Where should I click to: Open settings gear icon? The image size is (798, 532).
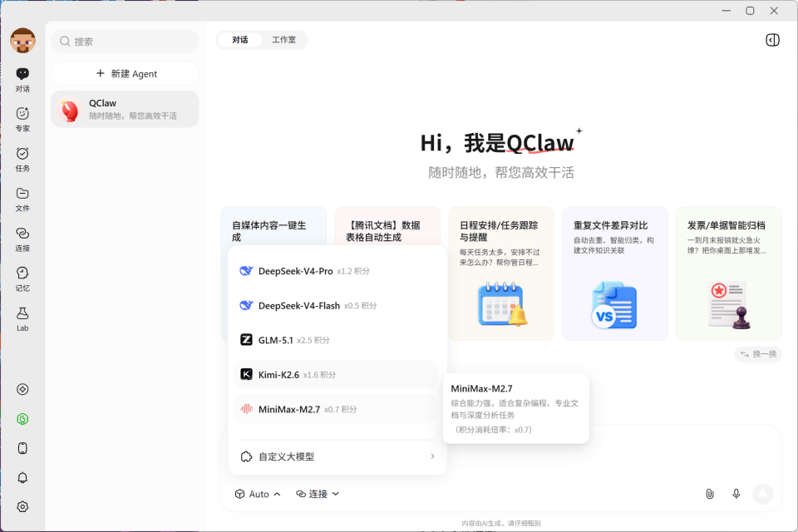coord(22,507)
